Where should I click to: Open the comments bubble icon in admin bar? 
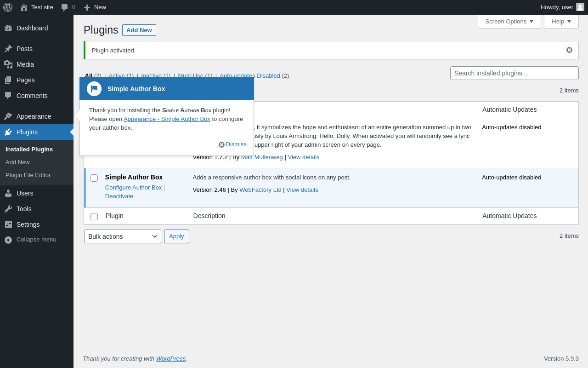(65, 7)
